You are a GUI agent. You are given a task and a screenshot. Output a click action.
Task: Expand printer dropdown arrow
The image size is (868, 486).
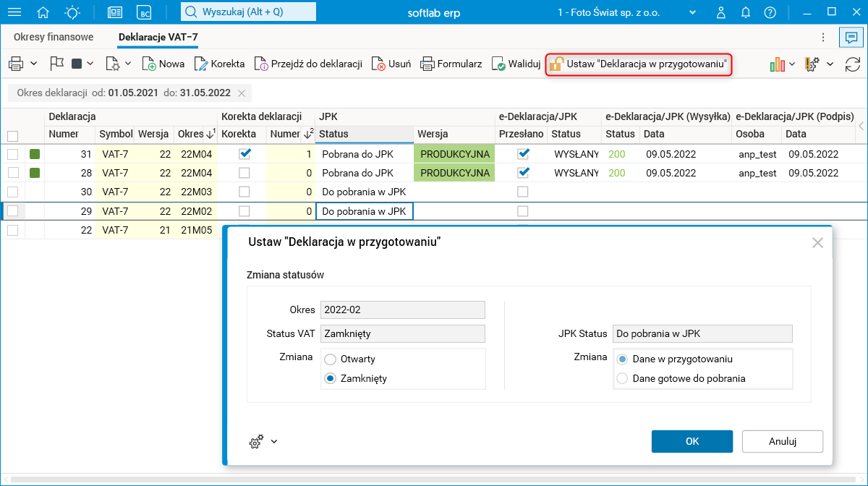click(x=34, y=64)
